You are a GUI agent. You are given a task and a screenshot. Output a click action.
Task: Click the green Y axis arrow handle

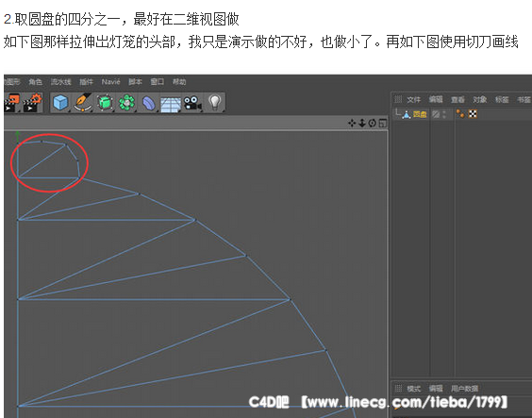(x=18, y=136)
